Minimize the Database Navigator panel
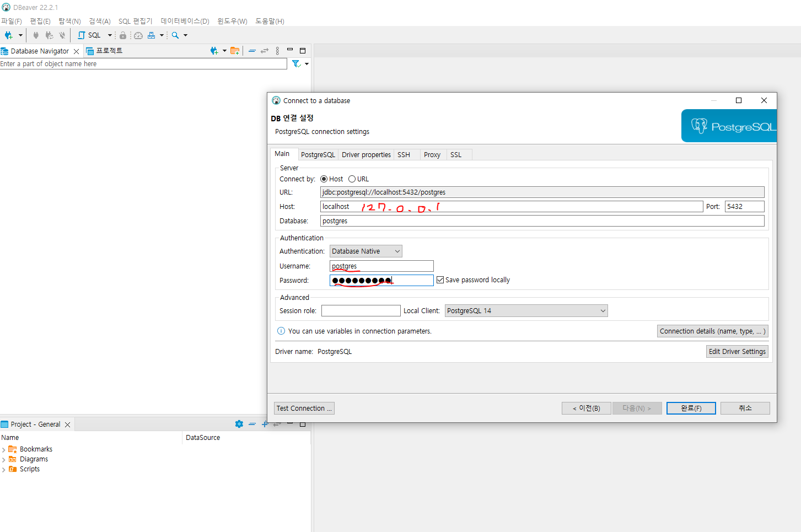 click(290, 50)
